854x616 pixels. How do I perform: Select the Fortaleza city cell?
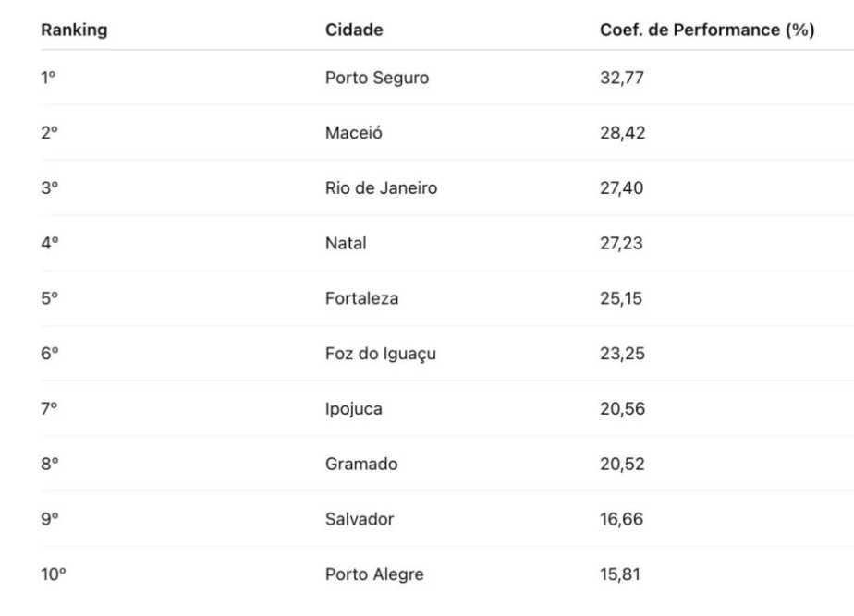click(x=361, y=298)
